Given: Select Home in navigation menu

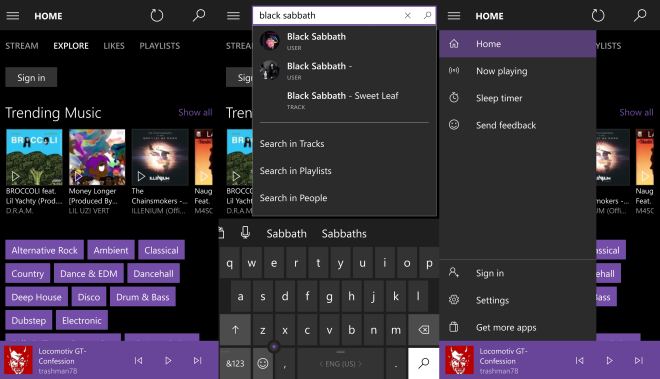Looking at the screenshot, I should pyautogui.click(x=518, y=44).
